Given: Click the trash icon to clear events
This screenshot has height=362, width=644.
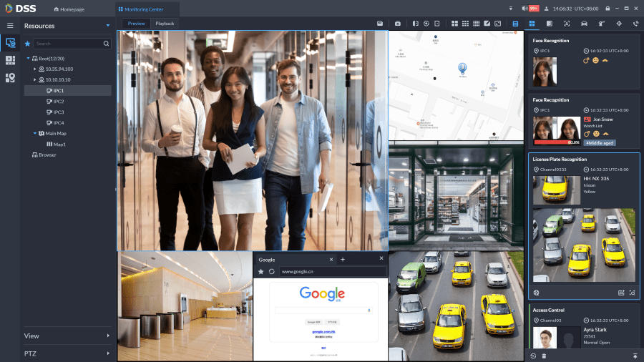Looking at the screenshot, I should point(544,356).
